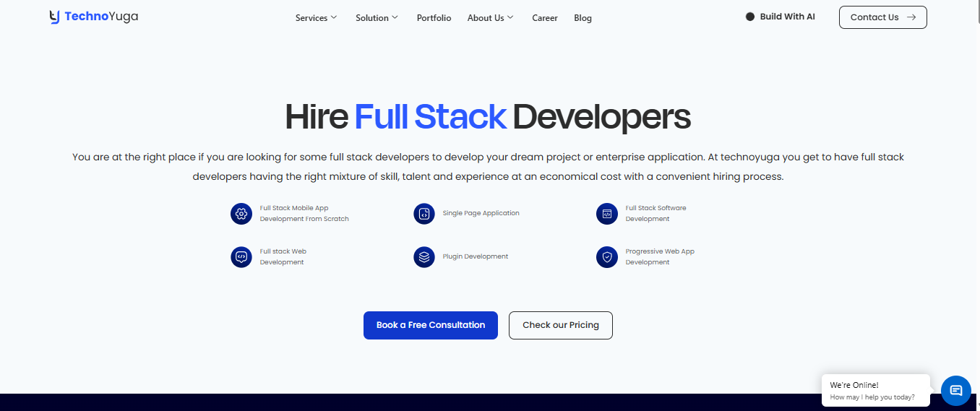The height and width of the screenshot is (411, 980).
Task: Click the Plugin Development layers icon
Action: click(x=424, y=257)
